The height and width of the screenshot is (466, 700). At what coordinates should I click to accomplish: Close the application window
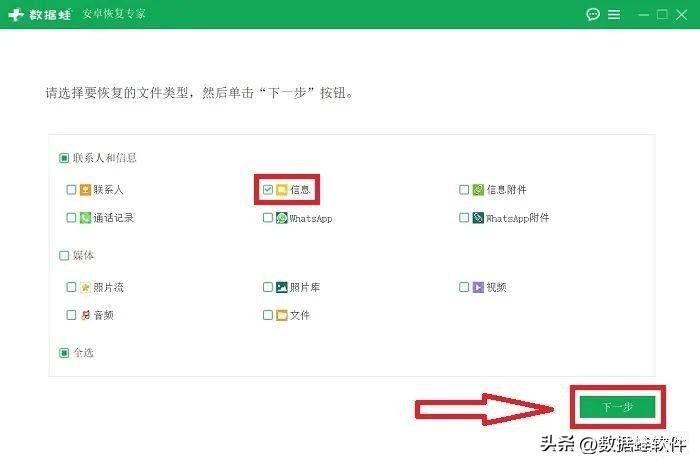682,14
